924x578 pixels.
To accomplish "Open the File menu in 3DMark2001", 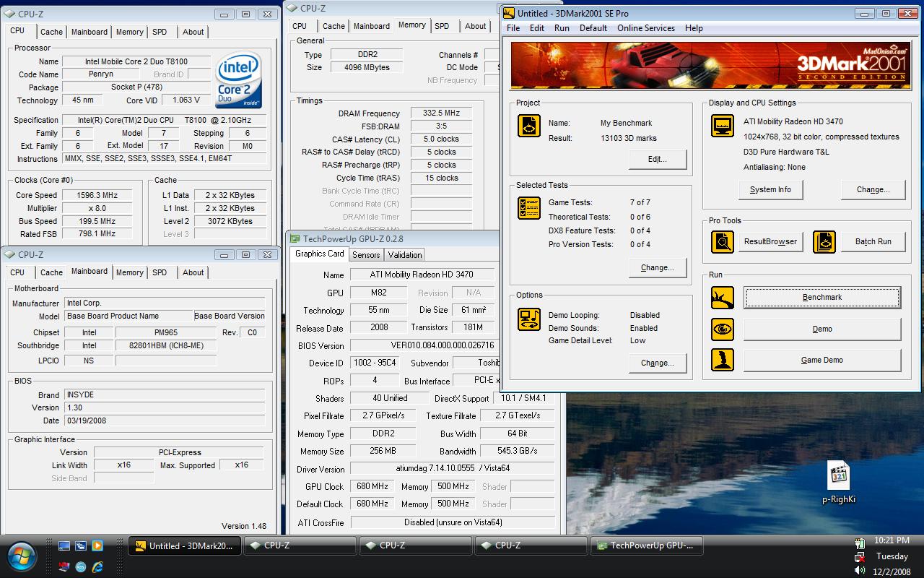I will (513, 28).
